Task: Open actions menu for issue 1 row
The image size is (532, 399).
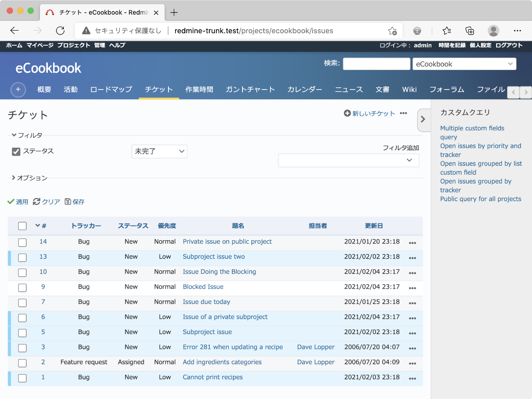Action: (413, 379)
